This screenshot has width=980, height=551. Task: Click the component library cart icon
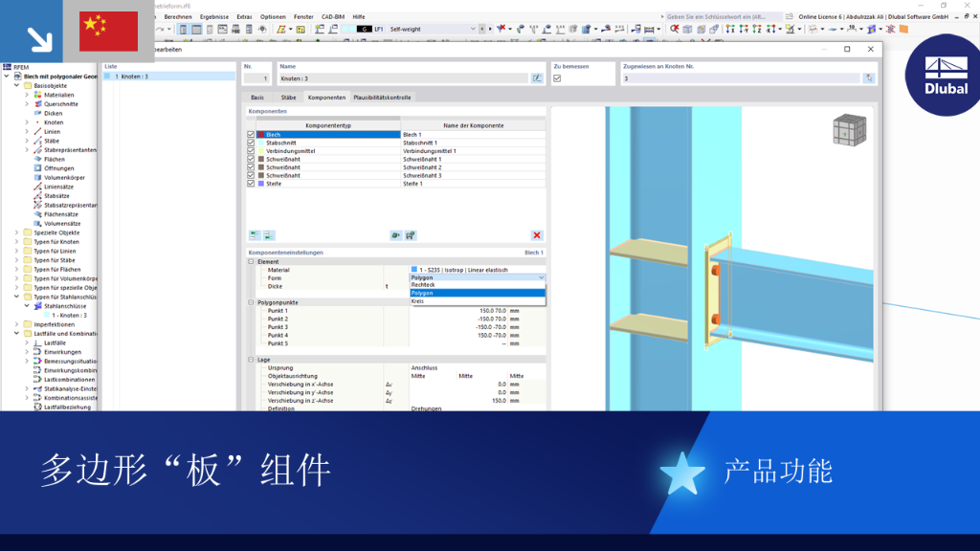pos(410,235)
